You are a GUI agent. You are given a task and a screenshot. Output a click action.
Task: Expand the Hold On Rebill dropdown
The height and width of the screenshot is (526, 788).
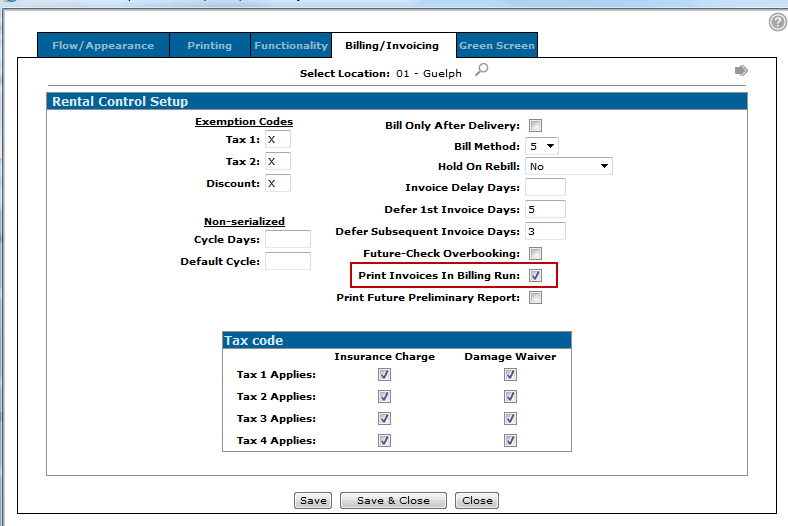tap(568, 166)
